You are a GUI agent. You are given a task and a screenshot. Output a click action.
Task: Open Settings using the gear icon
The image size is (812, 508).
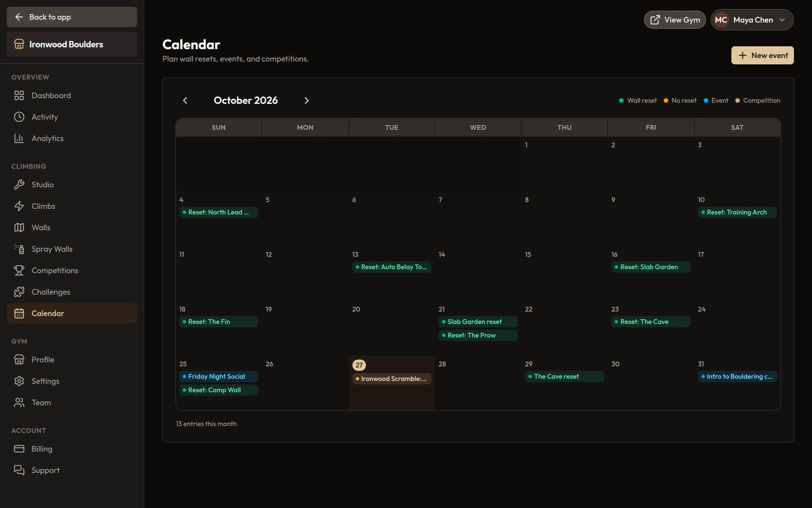[19, 381]
